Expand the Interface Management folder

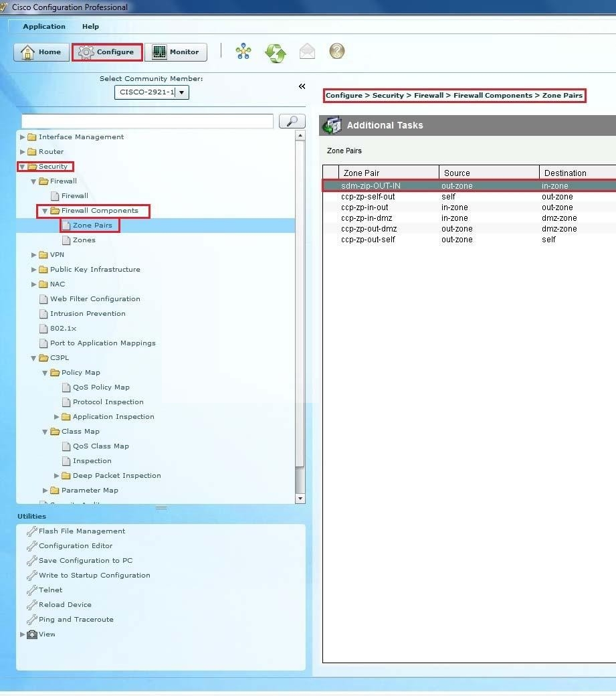(22, 137)
